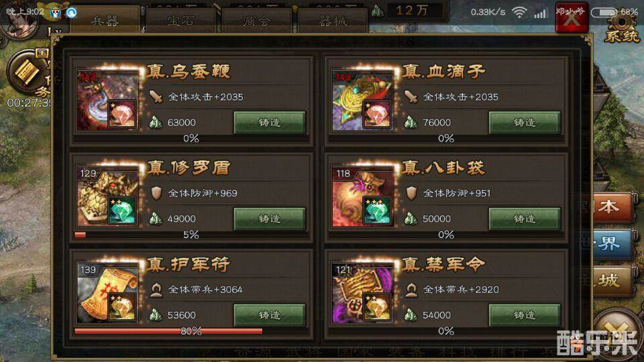Tap the 真.护军符 scroll item icon
Screen dimensions: 644x362
[x=108, y=293]
